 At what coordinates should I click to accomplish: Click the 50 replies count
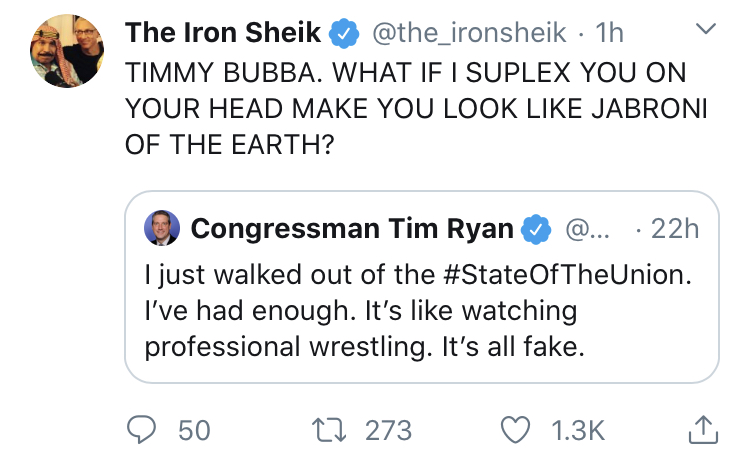pyautogui.click(x=194, y=430)
